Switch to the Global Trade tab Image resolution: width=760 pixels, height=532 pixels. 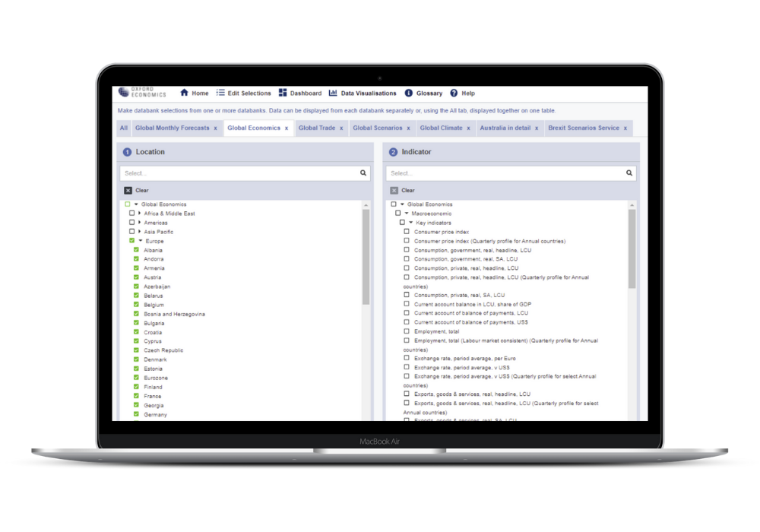tap(316, 128)
